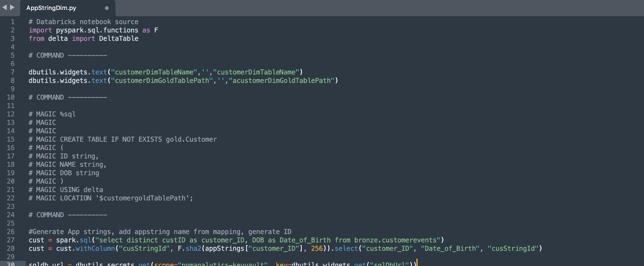The width and height of the screenshot is (644, 266).
Task: Click the empty tab bar area
Action: click(x=362, y=8)
